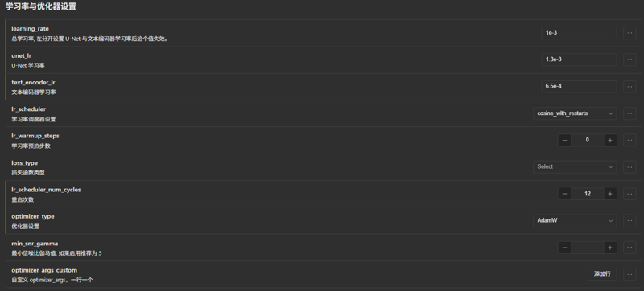Expand the lr_scheduler cosine_with_restarts dropdown
Image resolution: width=644 pixels, height=291 pixels.
point(575,113)
